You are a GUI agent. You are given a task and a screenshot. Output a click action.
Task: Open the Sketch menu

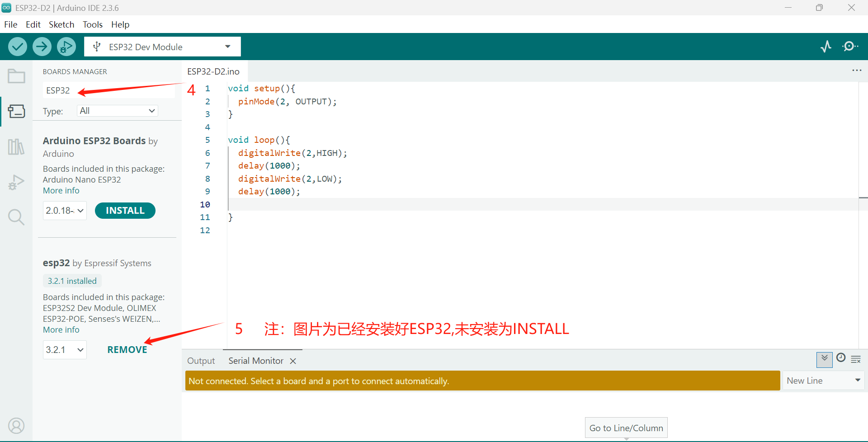[61, 24]
